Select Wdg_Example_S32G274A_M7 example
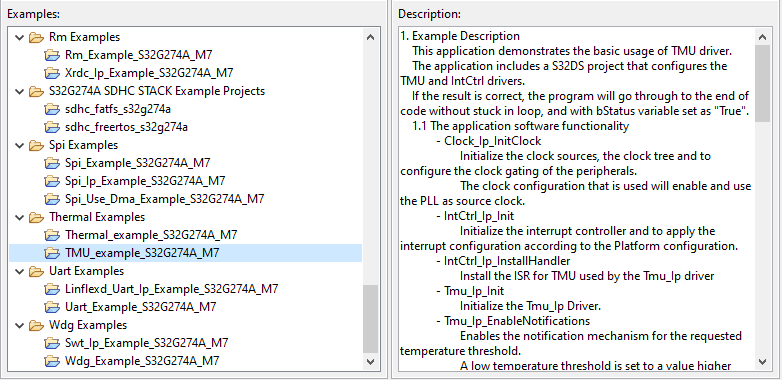 click(142, 361)
